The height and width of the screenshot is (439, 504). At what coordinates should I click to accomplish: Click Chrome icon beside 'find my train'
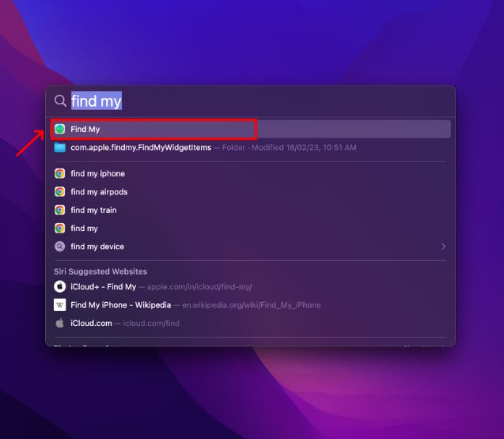point(60,210)
